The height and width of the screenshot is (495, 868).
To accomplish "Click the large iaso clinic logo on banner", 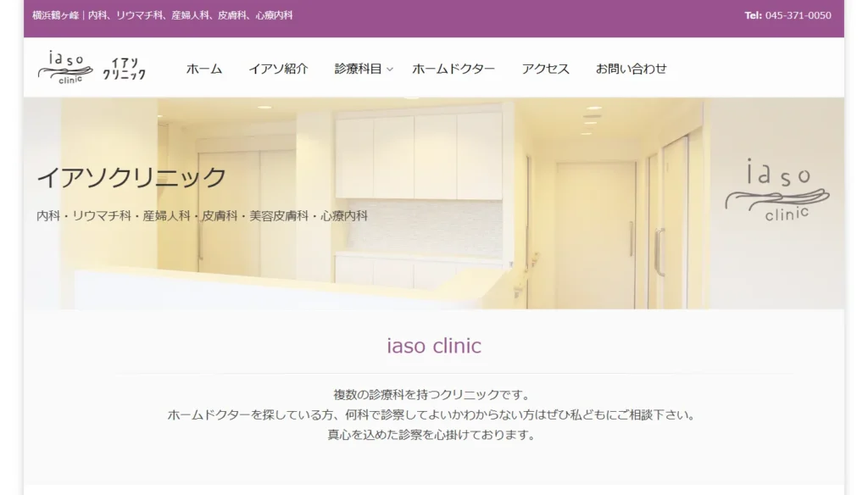I will point(777,190).
